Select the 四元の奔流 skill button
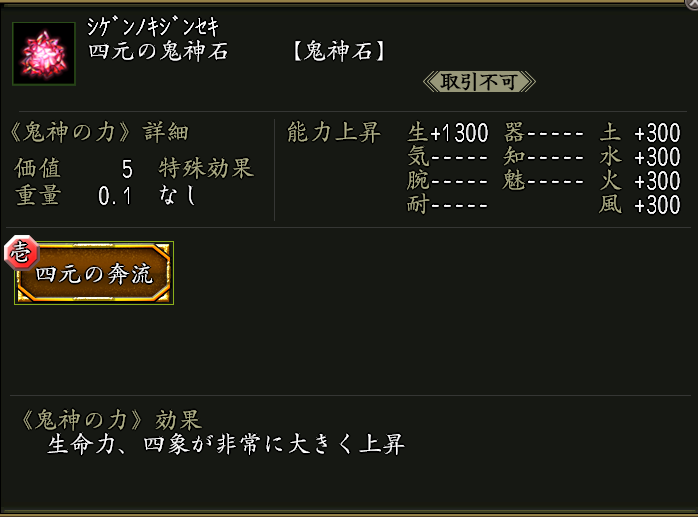Viewport: 698px width, 517px height. [94, 274]
